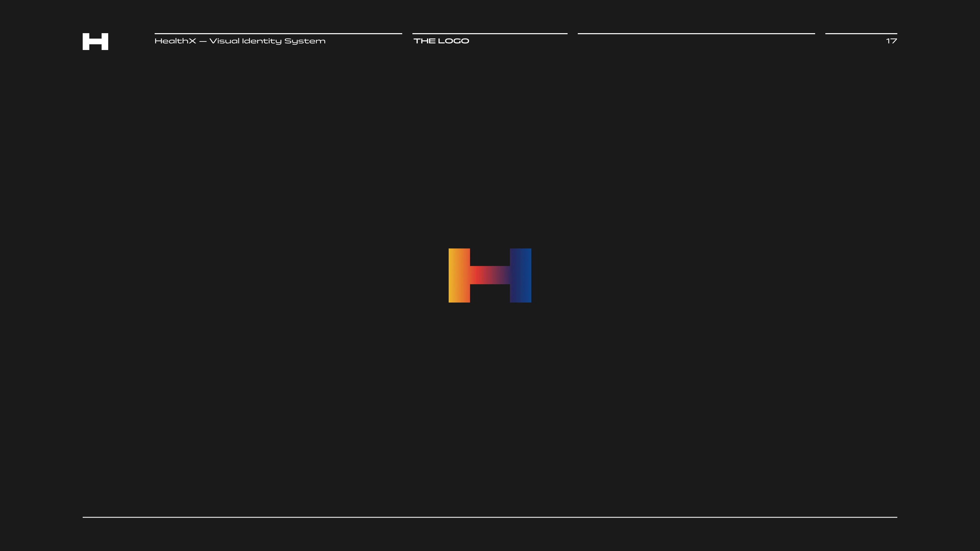Select the "THE LOGO" section heading

(441, 41)
